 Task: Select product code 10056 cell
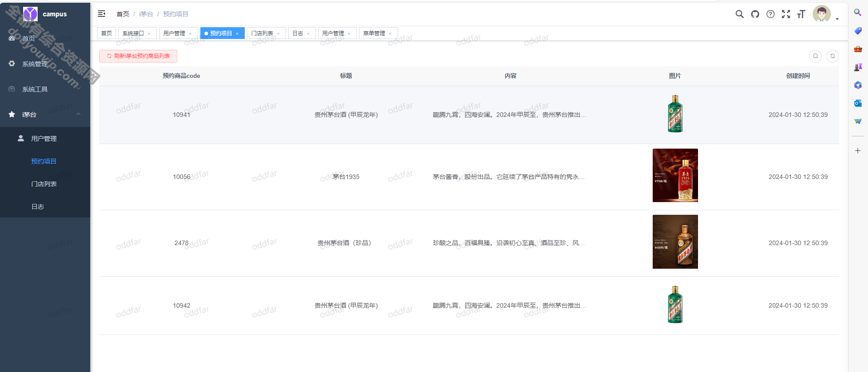[x=181, y=177]
